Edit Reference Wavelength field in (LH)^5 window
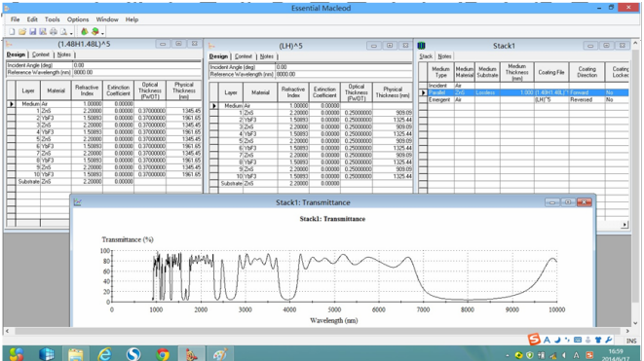Viewport: 644px width, 361px height. pyautogui.click(x=343, y=74)
